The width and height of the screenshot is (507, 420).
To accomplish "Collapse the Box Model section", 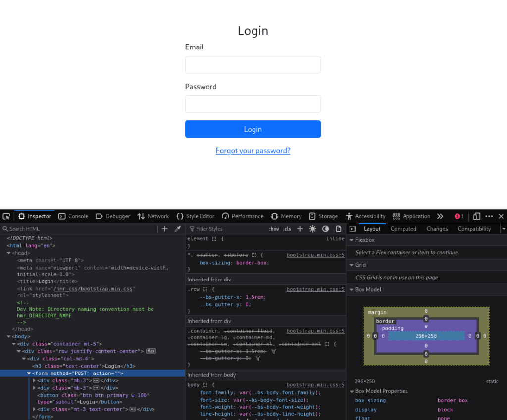I will 352,289.
